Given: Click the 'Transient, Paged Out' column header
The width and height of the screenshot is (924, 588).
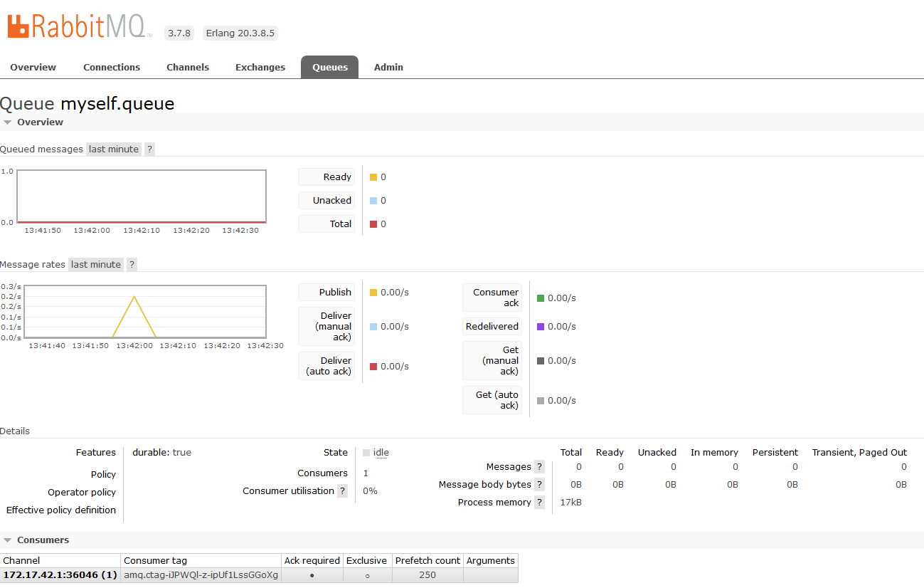Looking at the screenshot, I should pos(859,453).
